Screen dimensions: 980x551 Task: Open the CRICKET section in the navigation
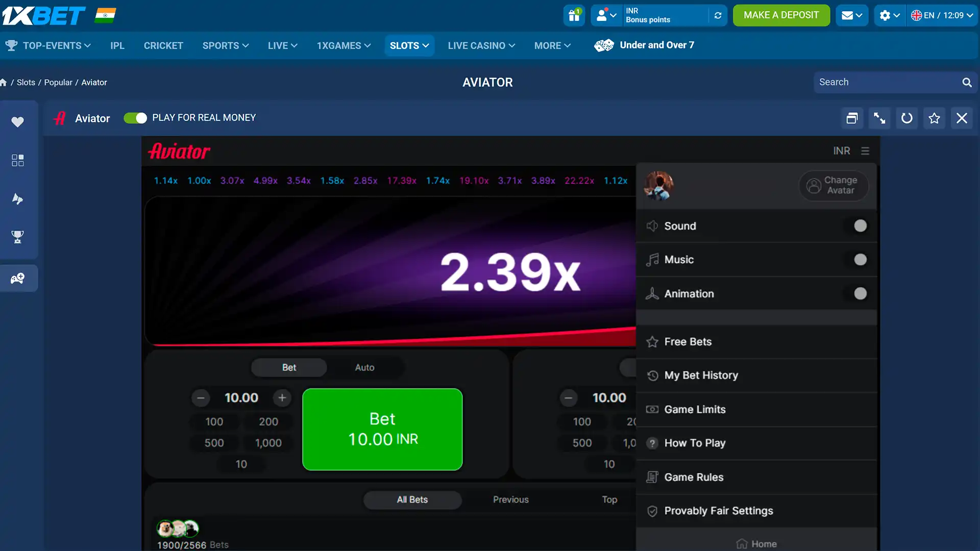tap(163, 45)
